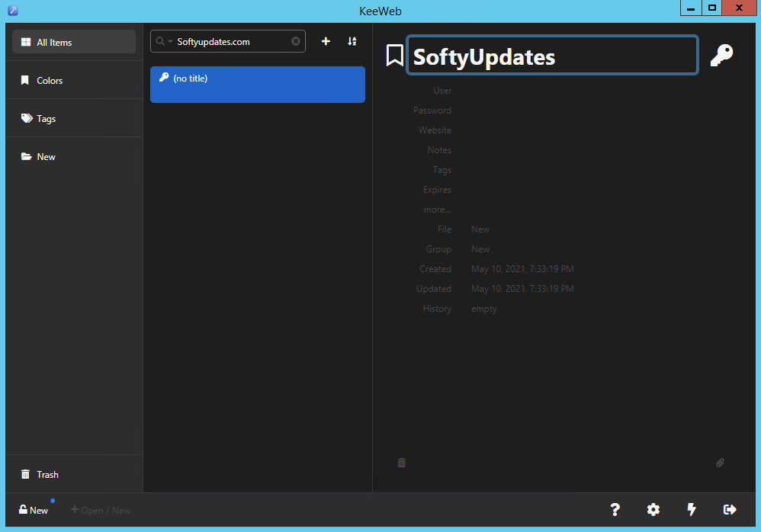761x532 pixels.
Task: Open settings with gear icon
Action: click(x=653, y=510)
